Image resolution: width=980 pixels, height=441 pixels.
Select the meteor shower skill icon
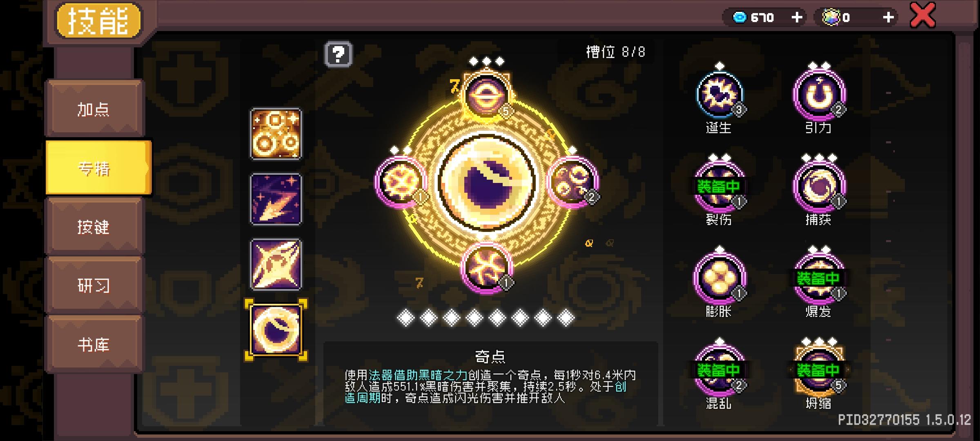coord(276,199)
